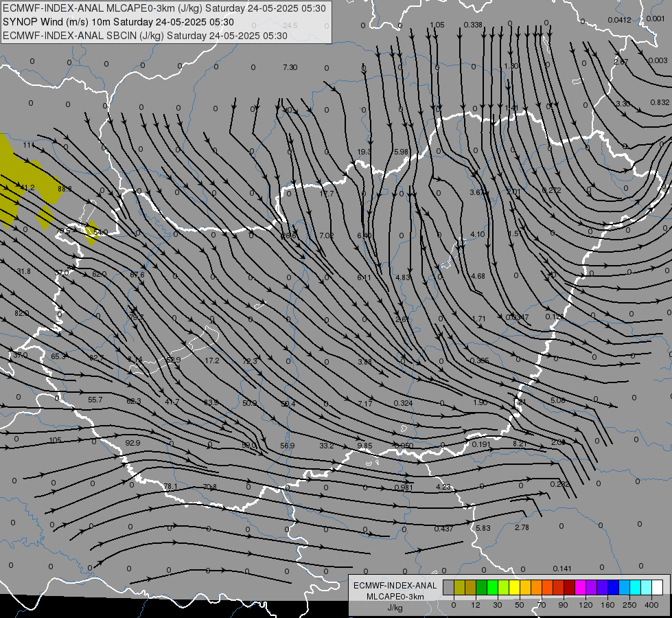
Task: Click the map value 92.9
Action: point(133,443)
